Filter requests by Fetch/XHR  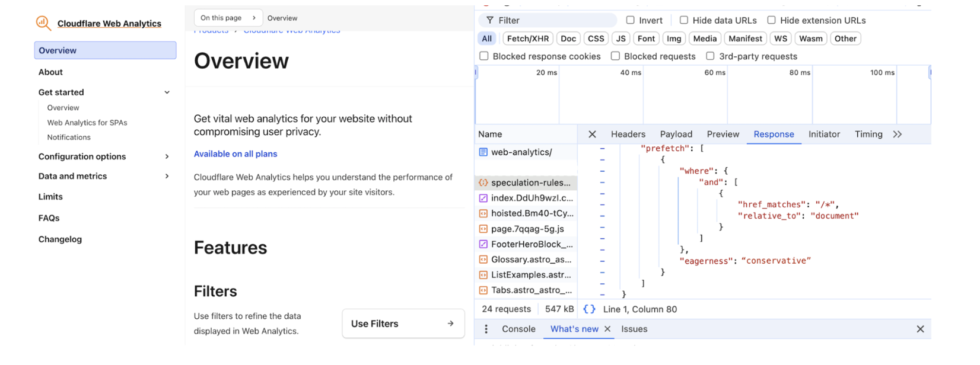pyautogui.click(x=528, y=39)
